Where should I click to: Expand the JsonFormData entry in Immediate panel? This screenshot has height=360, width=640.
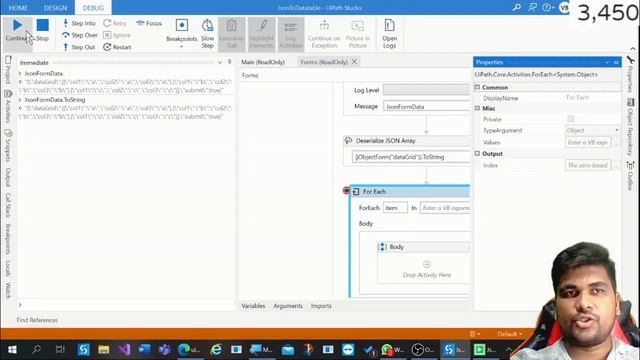(20, 73)
